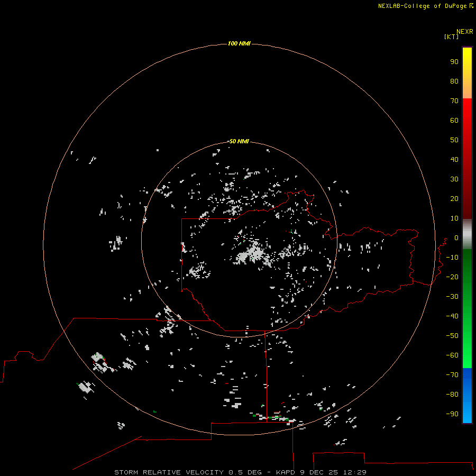Select the 0 value on velocity scale
476x476 pixels.
pyautogui.click(x=456, y=237)
